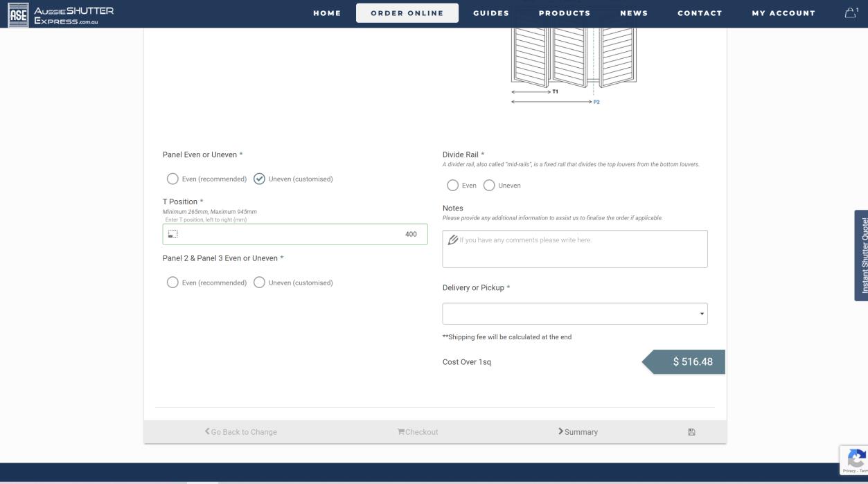Expand the Summary section
The width and height of the screenshot is (868, 484).
point(578,432)
